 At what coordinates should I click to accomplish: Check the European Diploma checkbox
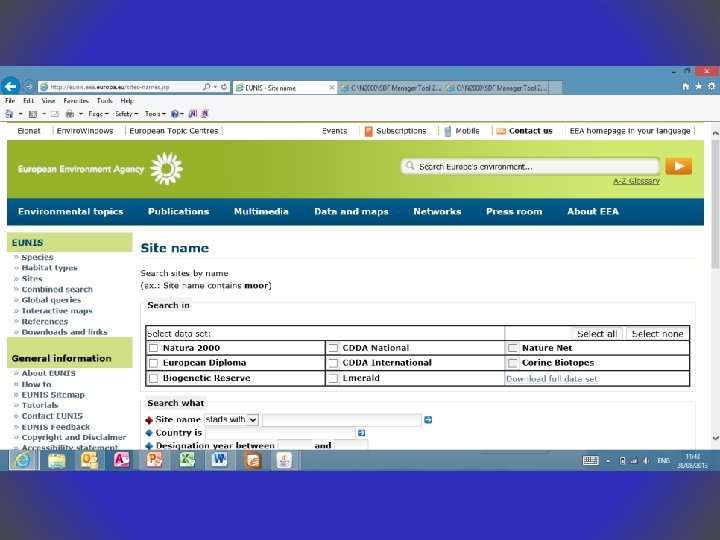[153, 363]
